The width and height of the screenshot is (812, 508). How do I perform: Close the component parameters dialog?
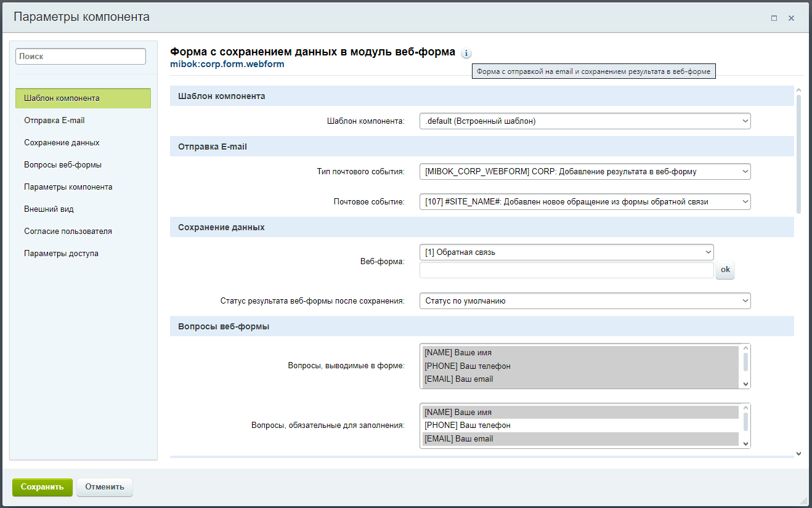tap(791, 18)
